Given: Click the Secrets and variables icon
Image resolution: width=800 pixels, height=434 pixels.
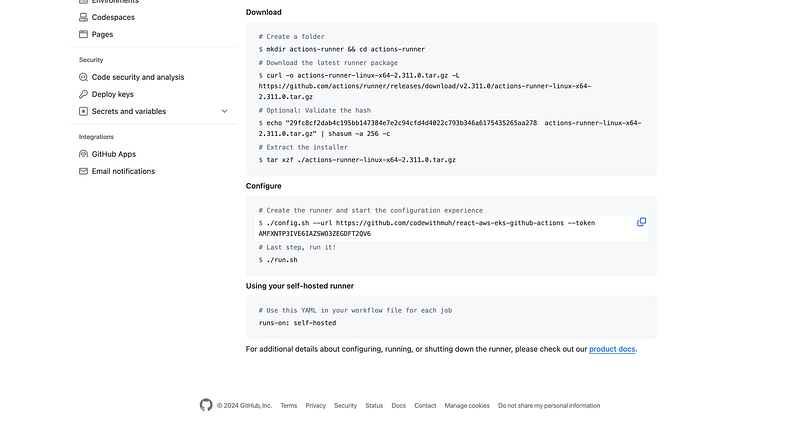Looking at the screenshot, I should click(x=84, y=111).
